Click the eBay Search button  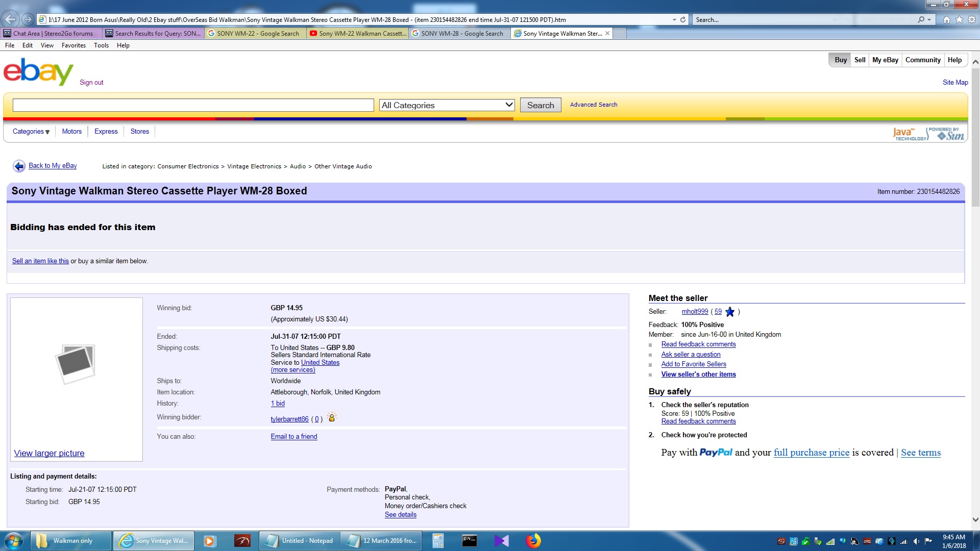click(x=541, y=105)
